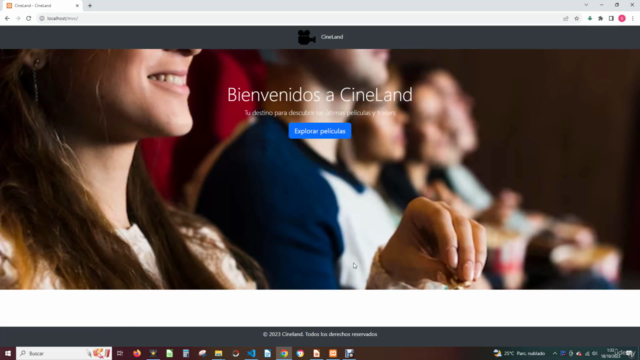
Task: Click the taskbar clock and date
Action: 611,353
